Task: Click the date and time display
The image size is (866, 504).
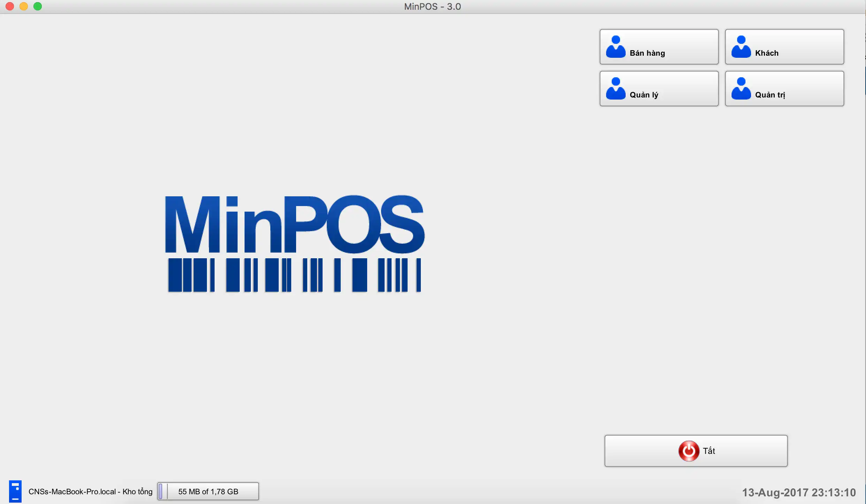Action: 799,492
